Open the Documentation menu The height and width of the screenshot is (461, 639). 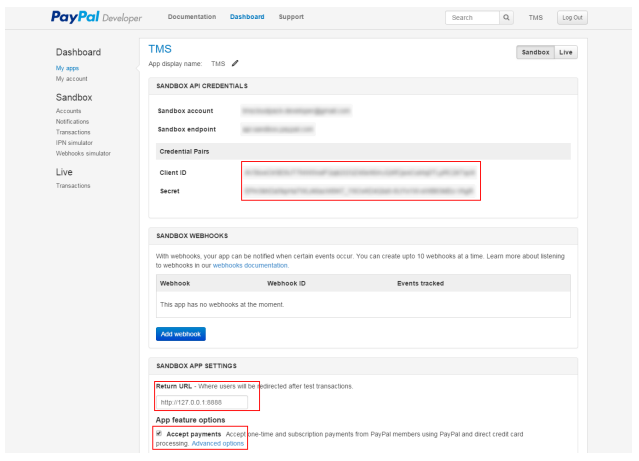coord(192,18)
